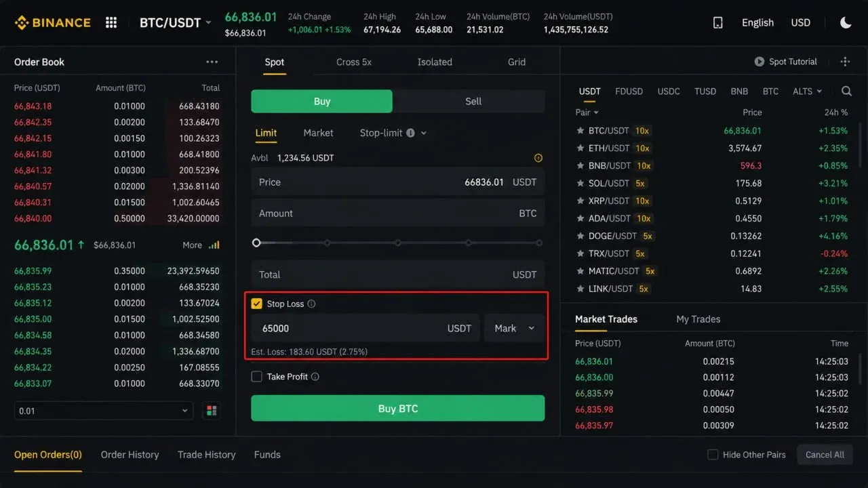Search trading pairs with magnifier icon
The height and width of the screenshot is (488, 868).
[x=846, y=91]
